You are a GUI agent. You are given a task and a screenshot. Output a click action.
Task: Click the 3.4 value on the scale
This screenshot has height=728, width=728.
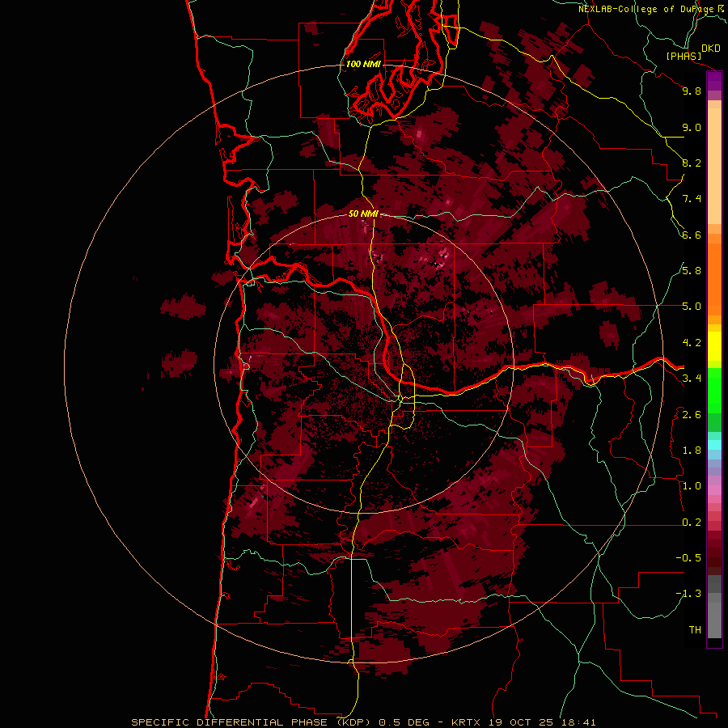[692, 379]
